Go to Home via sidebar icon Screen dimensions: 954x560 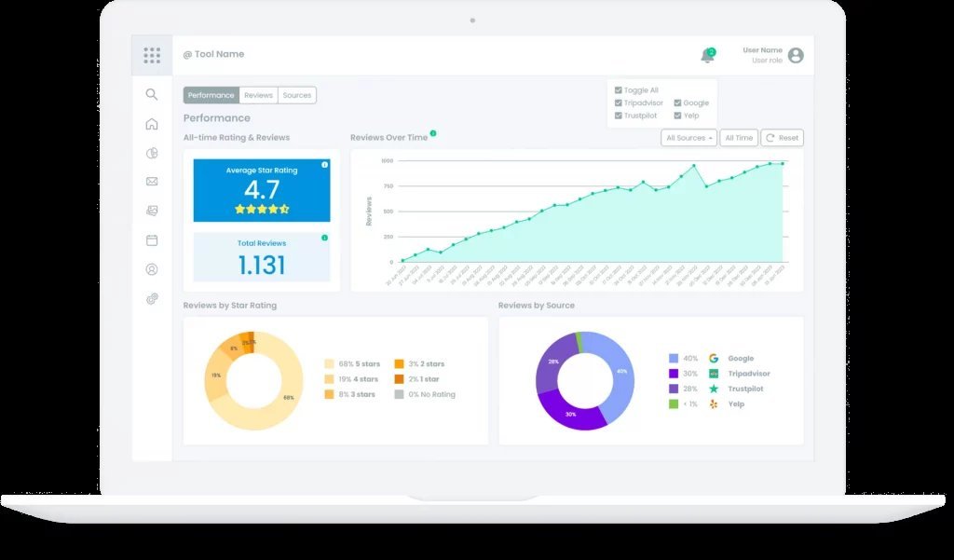[152, 124]
